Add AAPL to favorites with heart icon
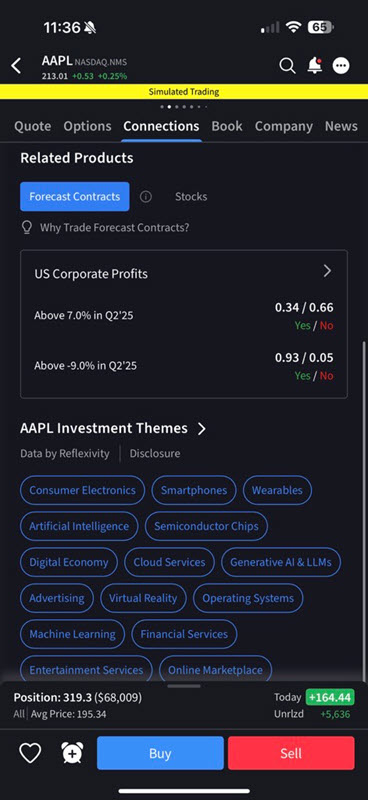 [x=30, y=753]
